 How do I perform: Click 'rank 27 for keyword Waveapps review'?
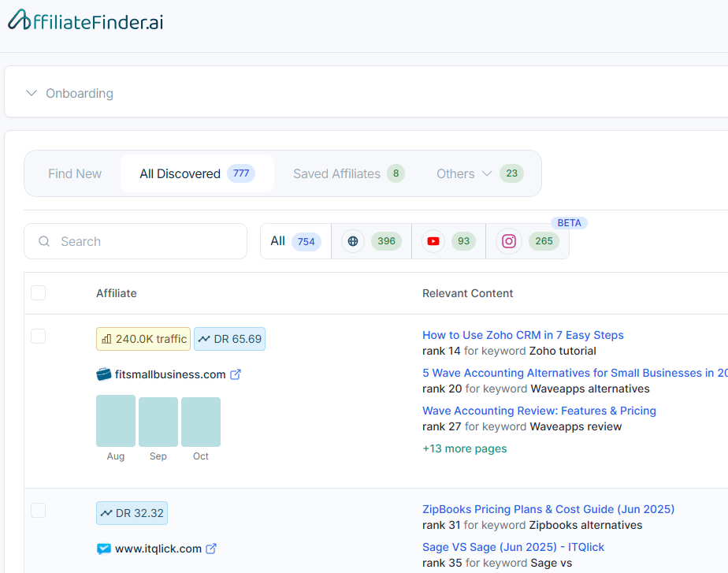[x=522, y=426]
